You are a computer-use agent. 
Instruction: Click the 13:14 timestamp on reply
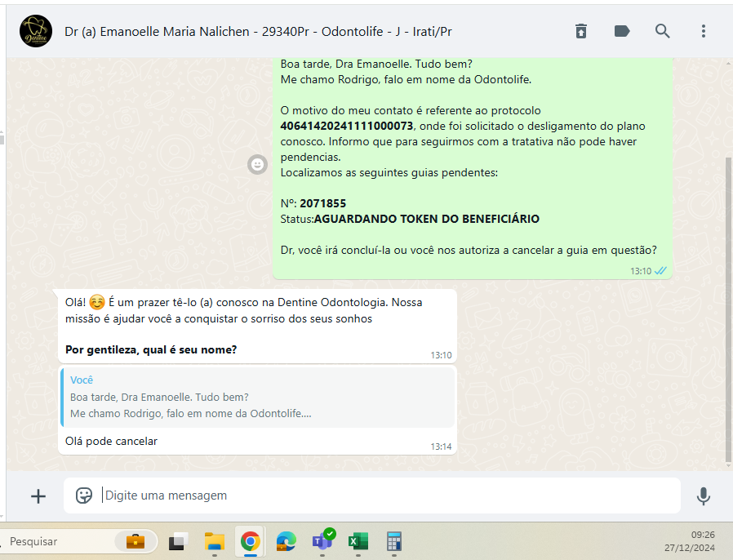click(x=441, y=447)
